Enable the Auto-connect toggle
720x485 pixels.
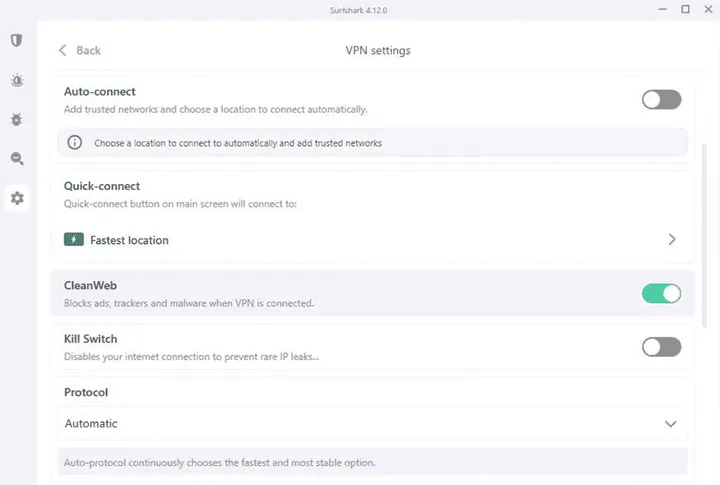coord(661,99)
